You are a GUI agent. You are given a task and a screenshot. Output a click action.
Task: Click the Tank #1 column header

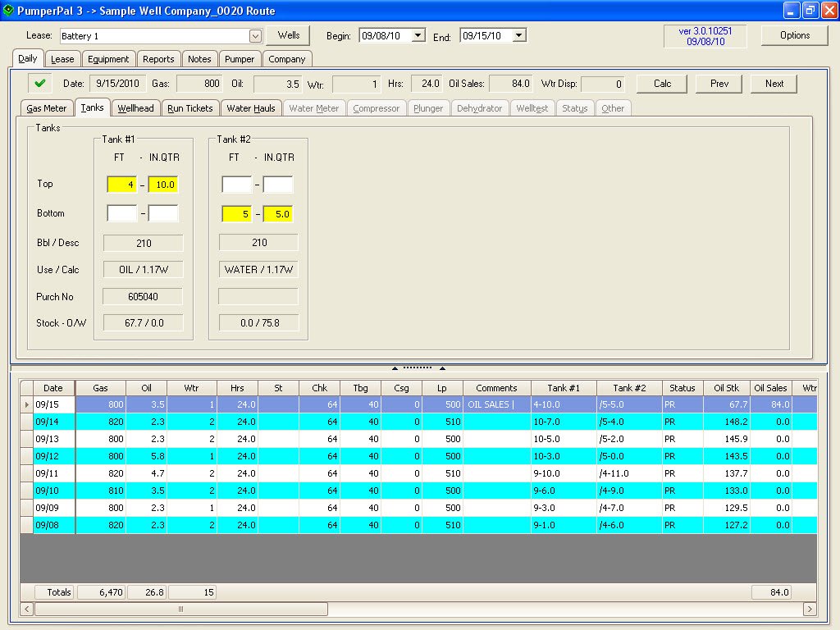pyautogui.click(x=564, y=388)
